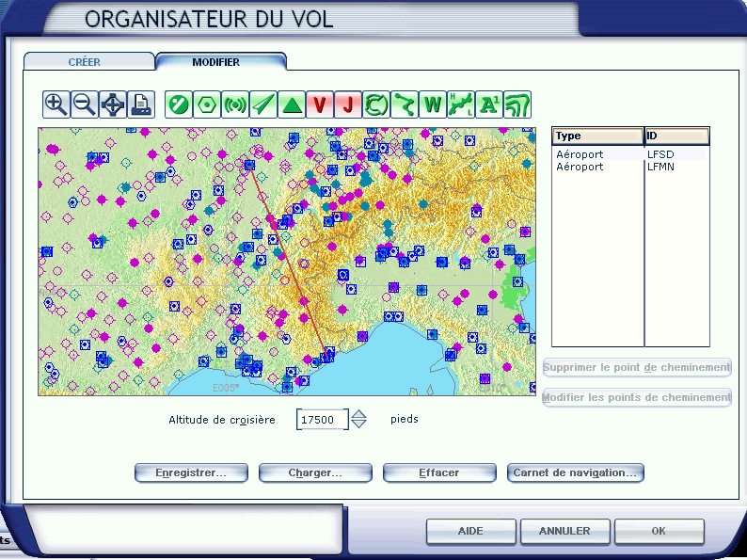Screen dimensions: 747x560
Task: Click the Enregistrer button
Action: point(191,472)
